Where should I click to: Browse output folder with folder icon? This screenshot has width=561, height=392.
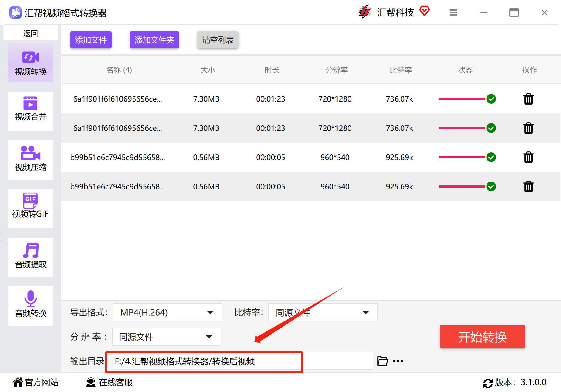(x=383, y=361)
